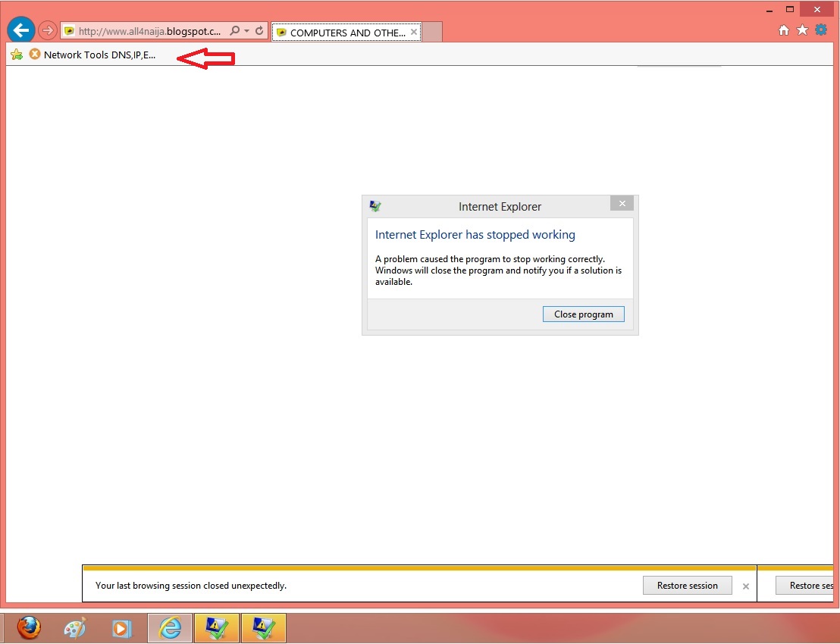Open Paint from the taskbar
Screen dimensions: 840x644
coord(75,629)
